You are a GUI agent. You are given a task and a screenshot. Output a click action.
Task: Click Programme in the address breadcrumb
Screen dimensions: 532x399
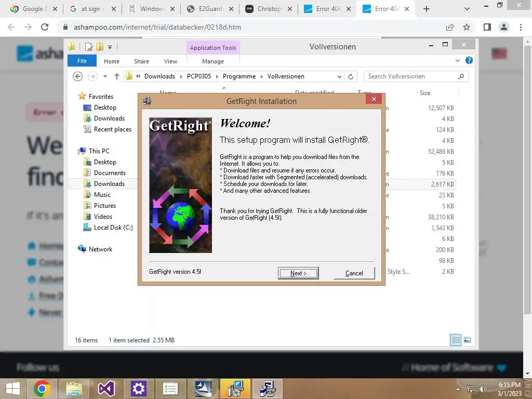(239, 76)
